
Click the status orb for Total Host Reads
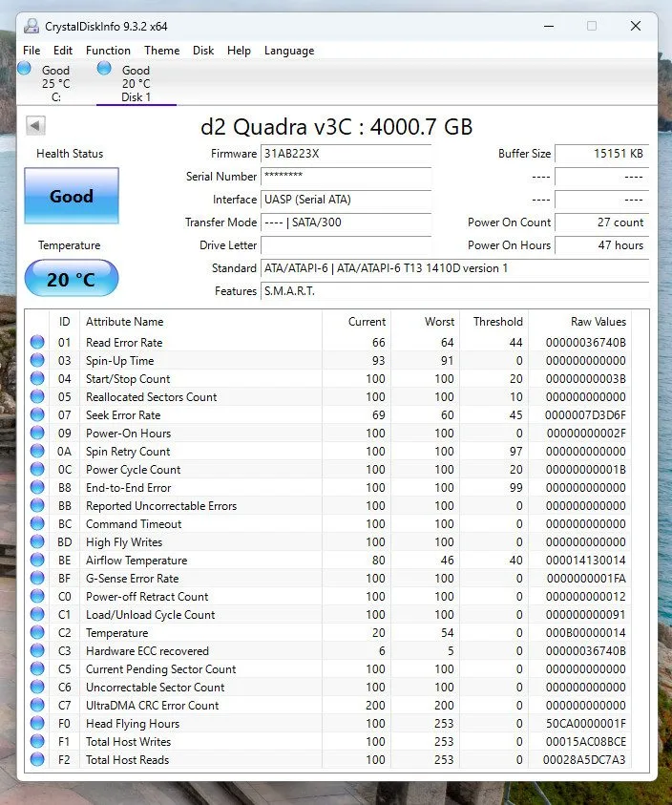pyautogui.click(x=37, y=759)
